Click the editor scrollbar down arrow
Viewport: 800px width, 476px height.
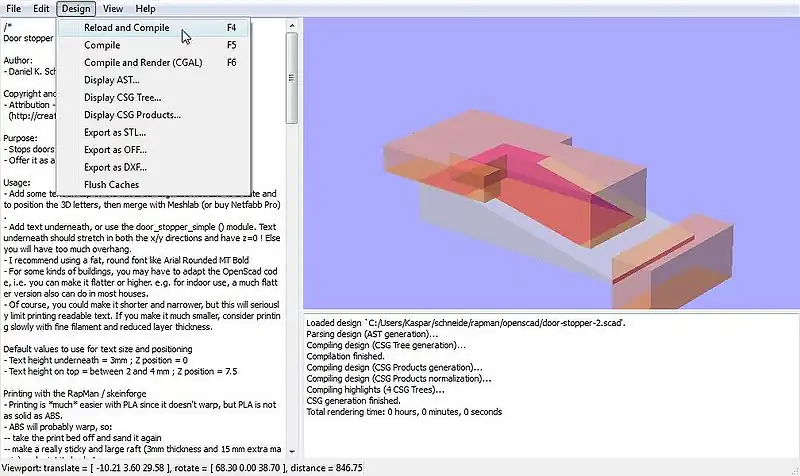pyautogui.click(x=291, y=453)
